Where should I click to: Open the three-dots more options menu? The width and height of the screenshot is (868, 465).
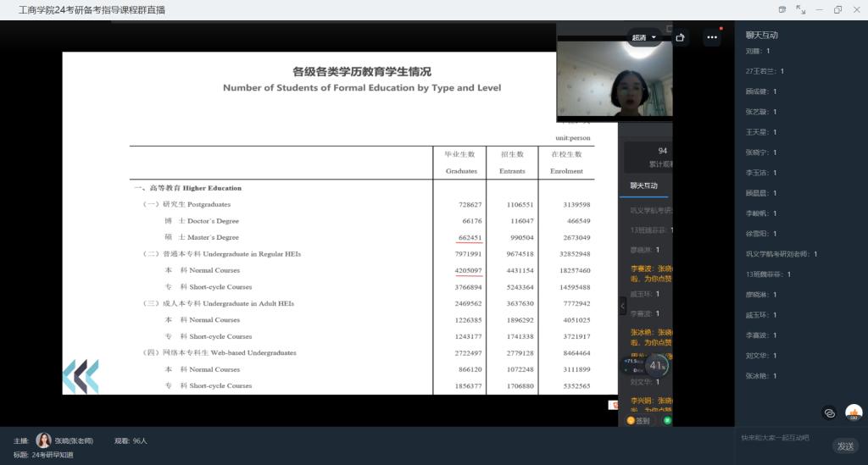coord(711,38)
